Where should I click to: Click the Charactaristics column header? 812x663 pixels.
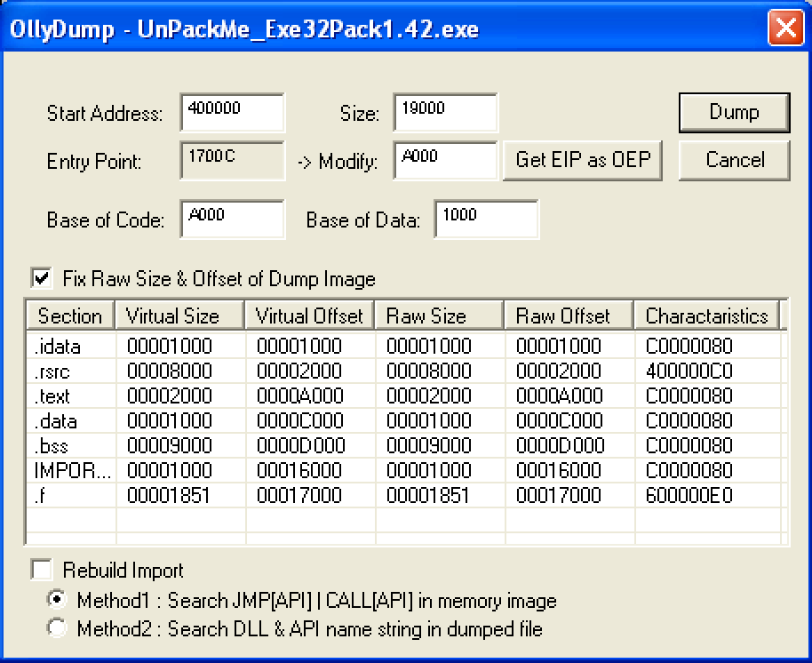(706, 316)
